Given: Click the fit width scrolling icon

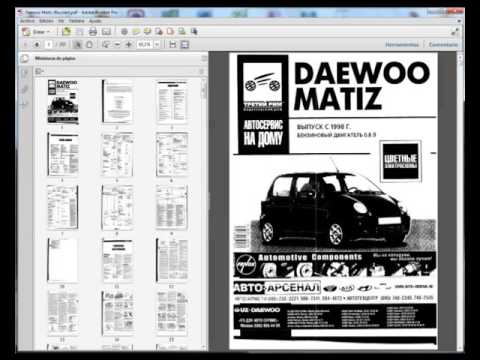Looking at the screenshot, I should (x=172, y=44).
